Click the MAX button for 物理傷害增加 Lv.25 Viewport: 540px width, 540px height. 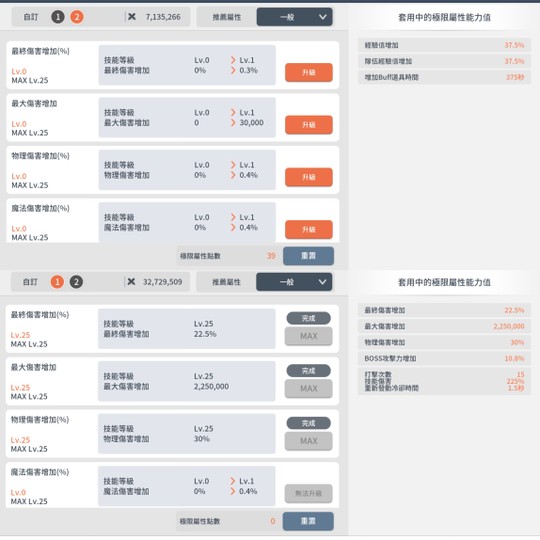tap(309, 441)
